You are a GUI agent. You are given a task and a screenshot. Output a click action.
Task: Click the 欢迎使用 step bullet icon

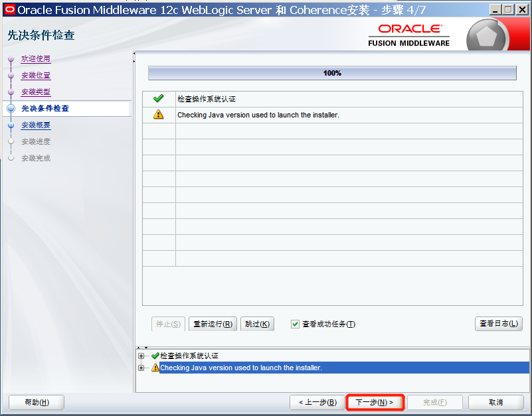click(11, 59)
